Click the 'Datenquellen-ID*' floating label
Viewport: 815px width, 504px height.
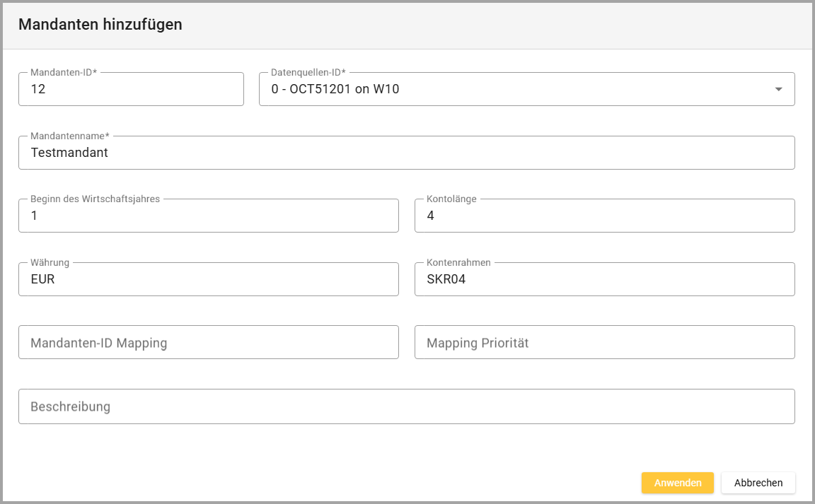click(308, 72)
